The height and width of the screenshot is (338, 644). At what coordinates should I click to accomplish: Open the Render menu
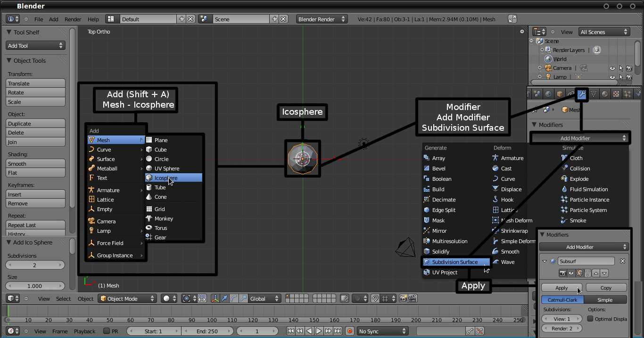click(73, 19)
